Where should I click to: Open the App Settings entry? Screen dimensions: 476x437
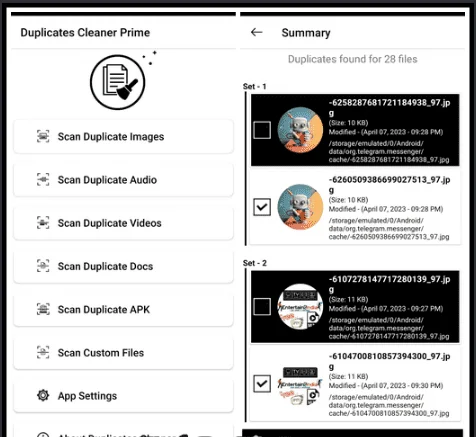point(123,396)
